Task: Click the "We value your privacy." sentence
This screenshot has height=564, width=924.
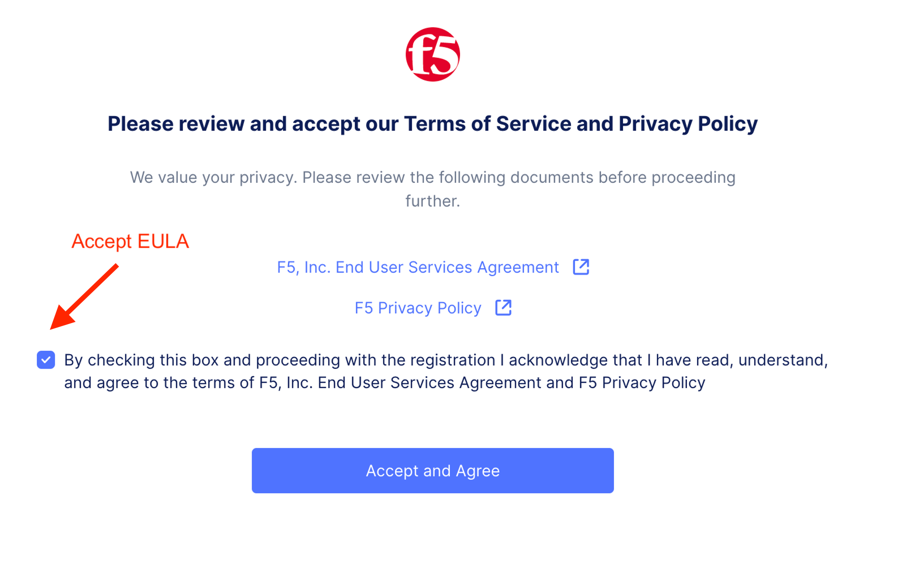Action: (x=213, y=178)
